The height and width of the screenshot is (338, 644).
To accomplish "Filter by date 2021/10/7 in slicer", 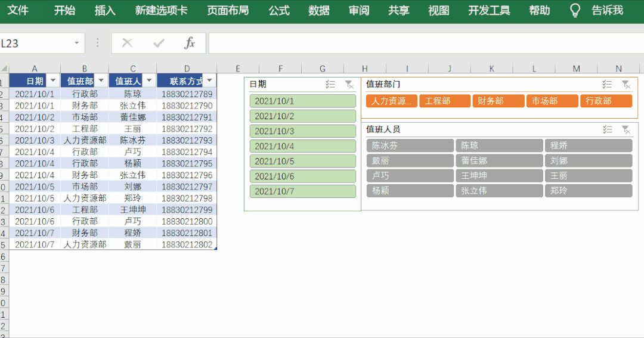I will [x=303, y=191].
